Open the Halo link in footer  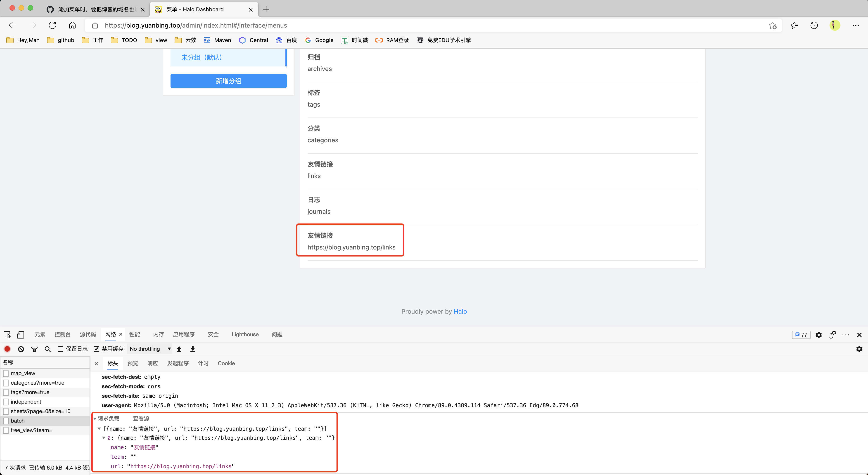tap(460, 311)
